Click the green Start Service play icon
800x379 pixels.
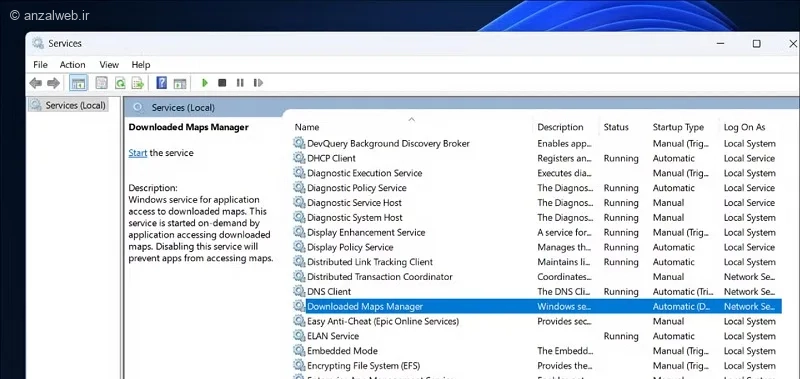205,83
